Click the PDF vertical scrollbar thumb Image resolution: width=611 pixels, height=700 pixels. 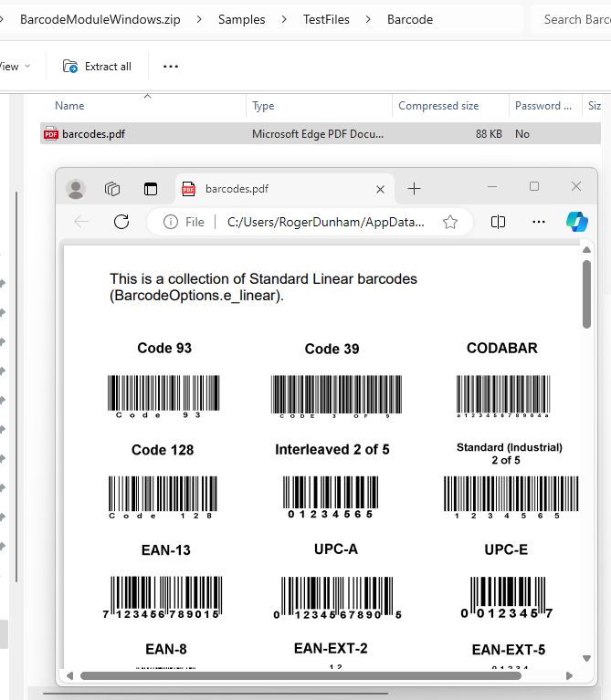point(586,294)
